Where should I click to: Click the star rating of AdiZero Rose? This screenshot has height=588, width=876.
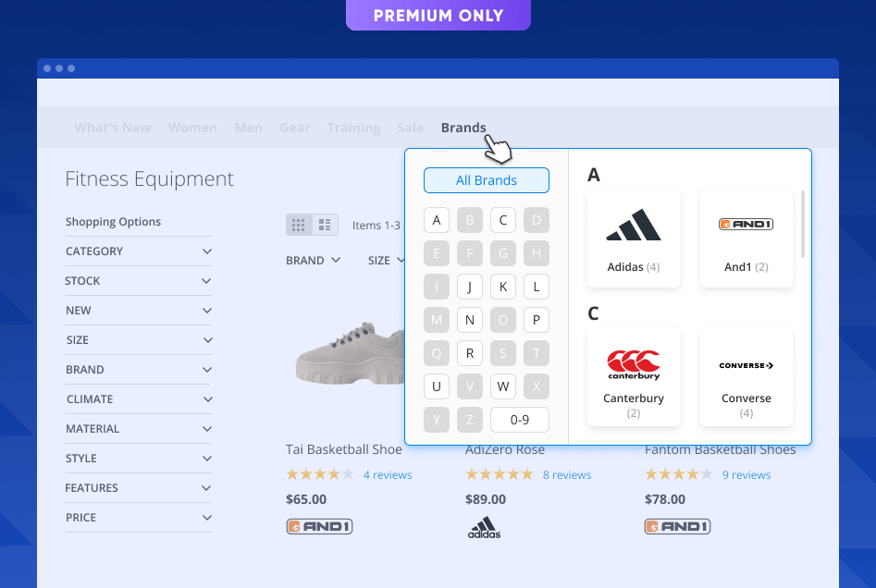coord(500,474)
